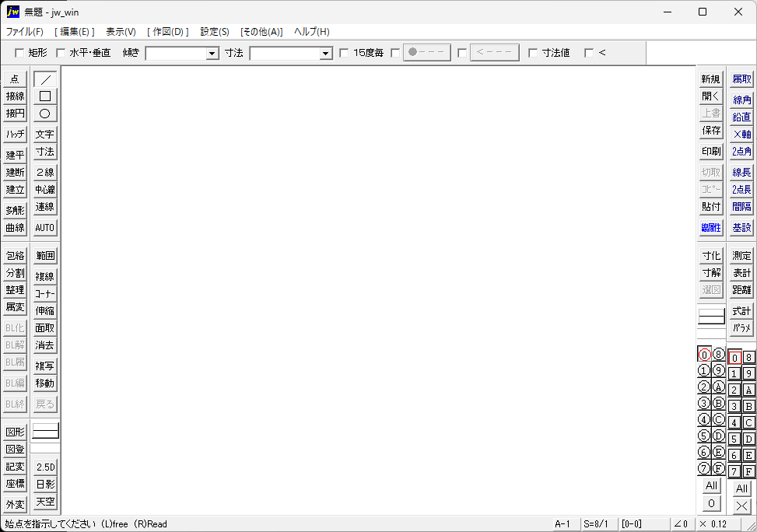This screenshot has width=757, height=532.
Task: Select the 複線 offset line tool
Action: (x=45, y=276)
